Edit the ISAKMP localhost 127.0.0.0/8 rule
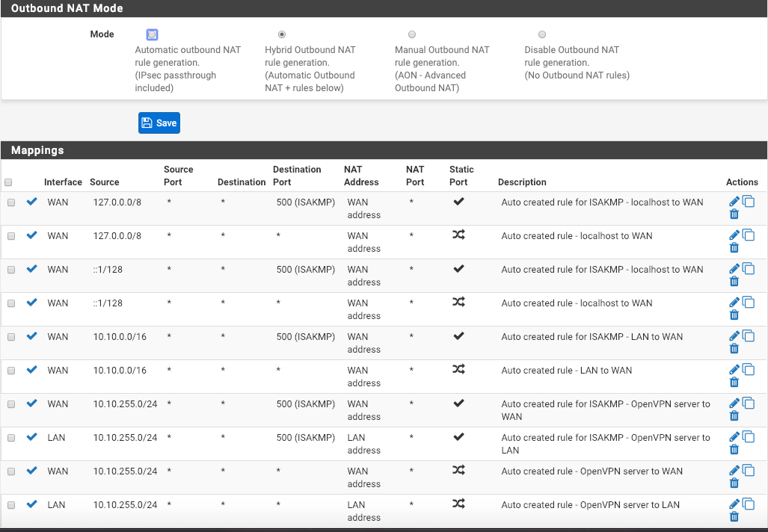The width and height of the screenshot is (768, 532). point(734,202)
